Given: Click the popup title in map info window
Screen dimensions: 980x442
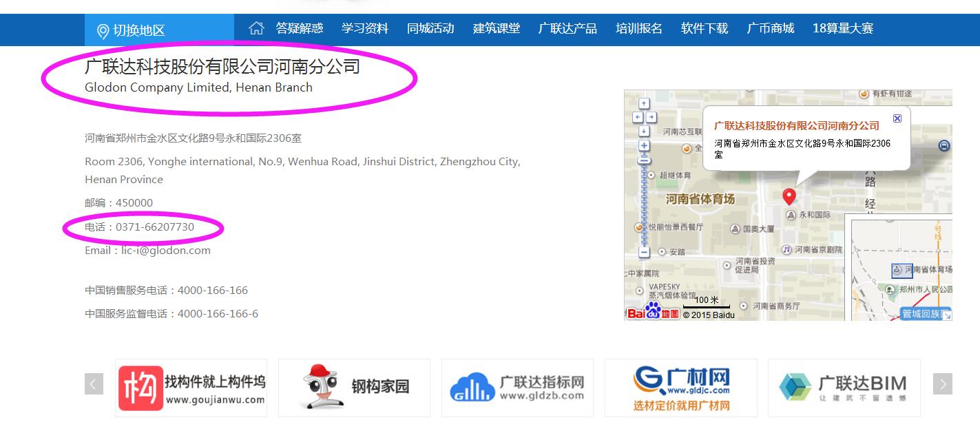Looking at the screenshot, I should click(797, 125).
